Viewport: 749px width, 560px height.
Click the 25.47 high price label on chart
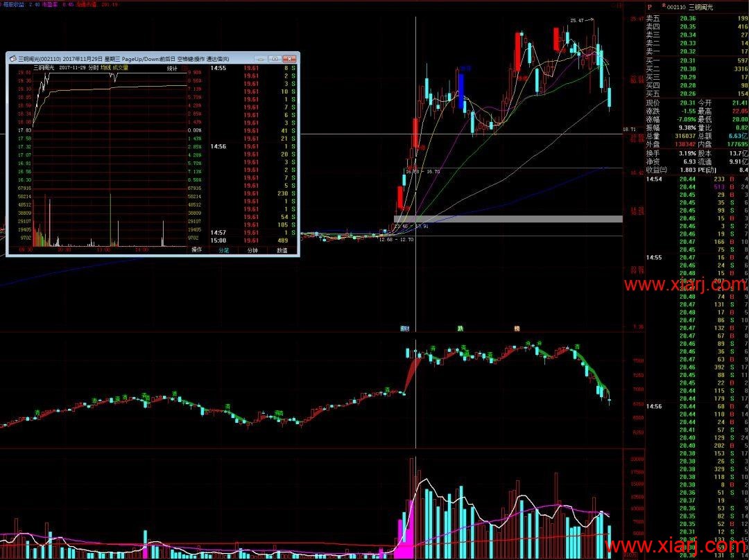(x=576, y=21)
